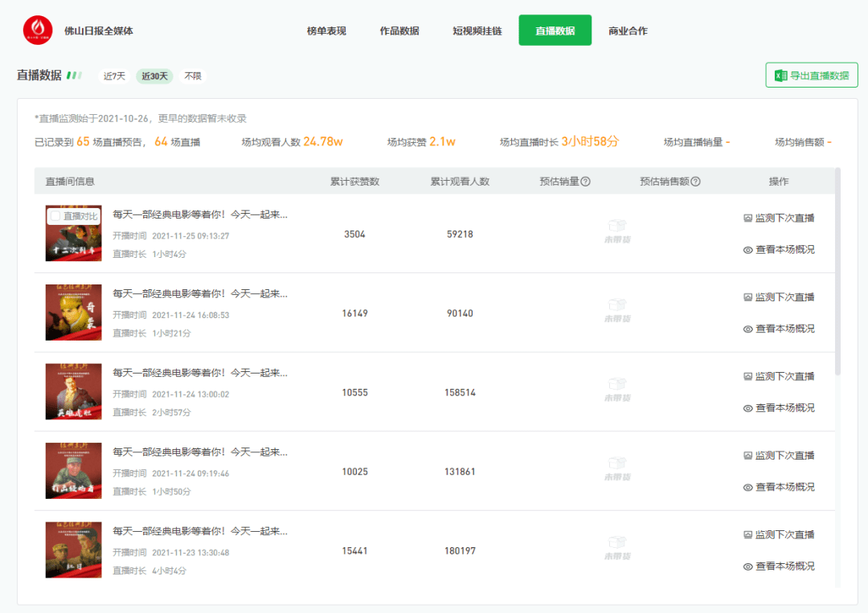Click the 累计获赞数 column header

355,182
